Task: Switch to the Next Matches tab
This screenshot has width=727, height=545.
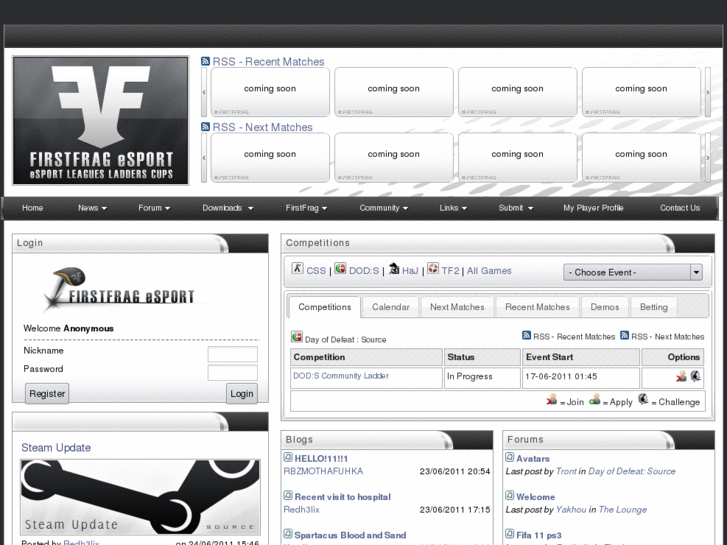Action: (457, 307)
